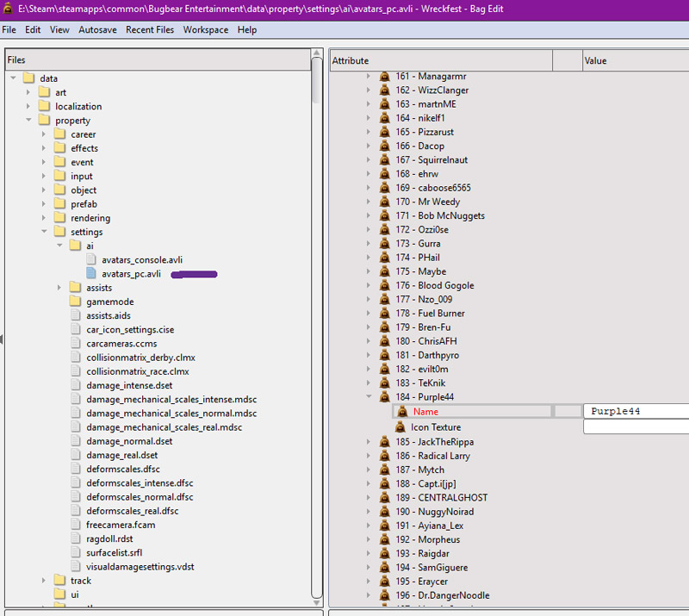
Task: Open the Edit menu
Action: [33, 30]
